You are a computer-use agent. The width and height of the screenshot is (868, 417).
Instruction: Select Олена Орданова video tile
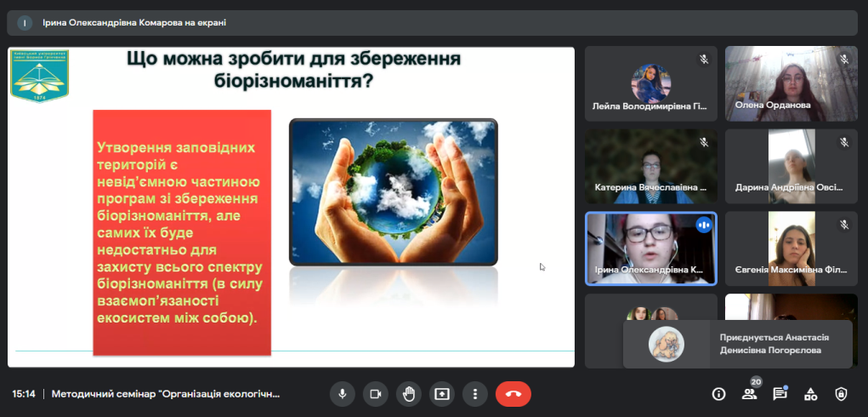pos(791,83)
